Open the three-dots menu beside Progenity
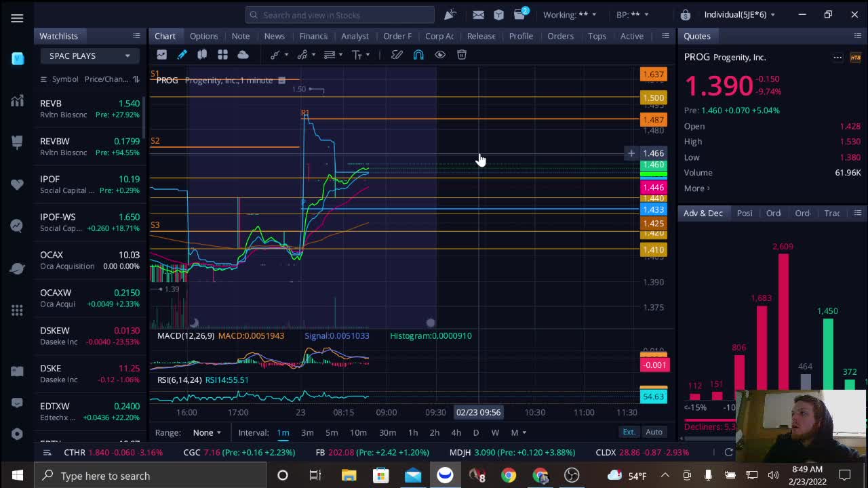The width and height of the screenshot is (868, 488). (x=837, y=58)
